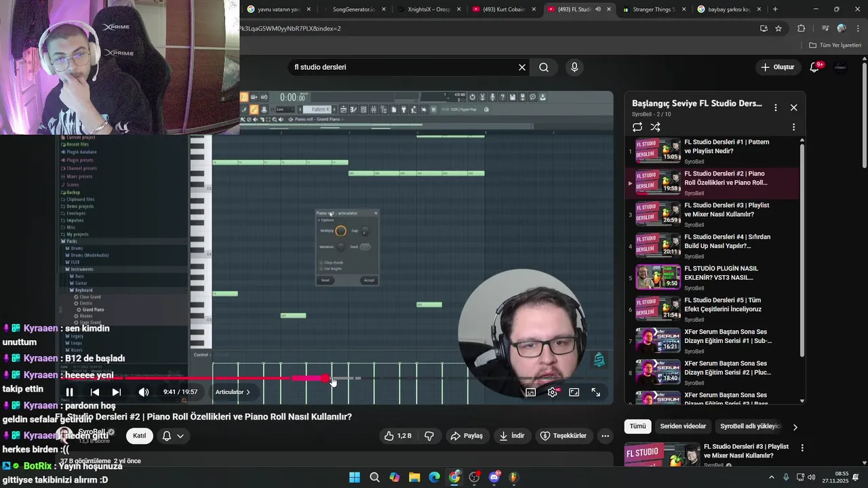The image size is (868, 488).
Task: Search with voice microphone
Action: pyautogui.click(x=574, y=67)
